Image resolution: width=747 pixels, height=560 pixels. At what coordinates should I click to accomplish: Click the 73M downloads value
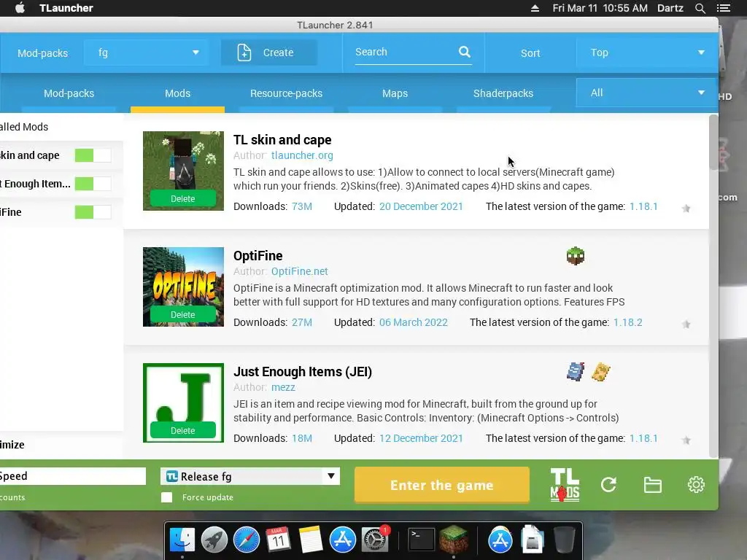click(301, 206)
